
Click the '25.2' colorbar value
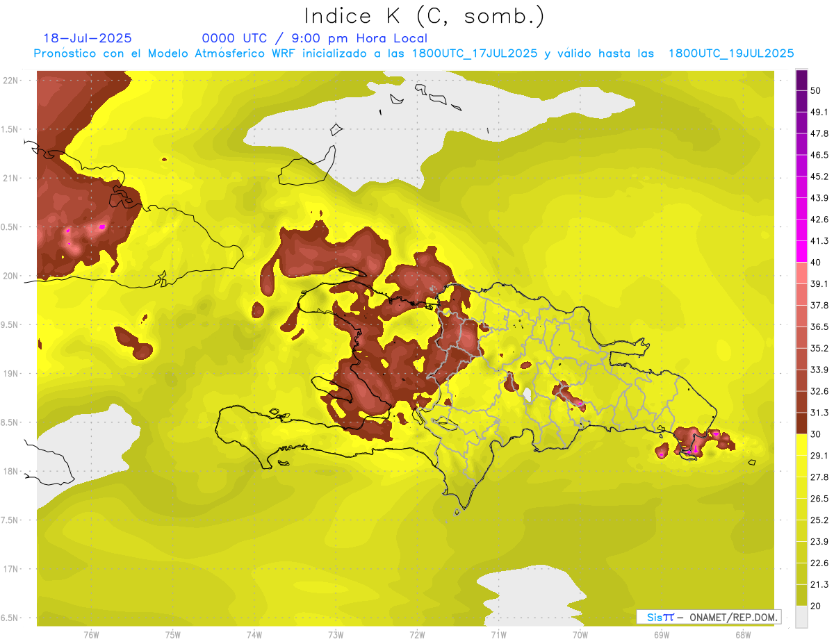point(819,520)
